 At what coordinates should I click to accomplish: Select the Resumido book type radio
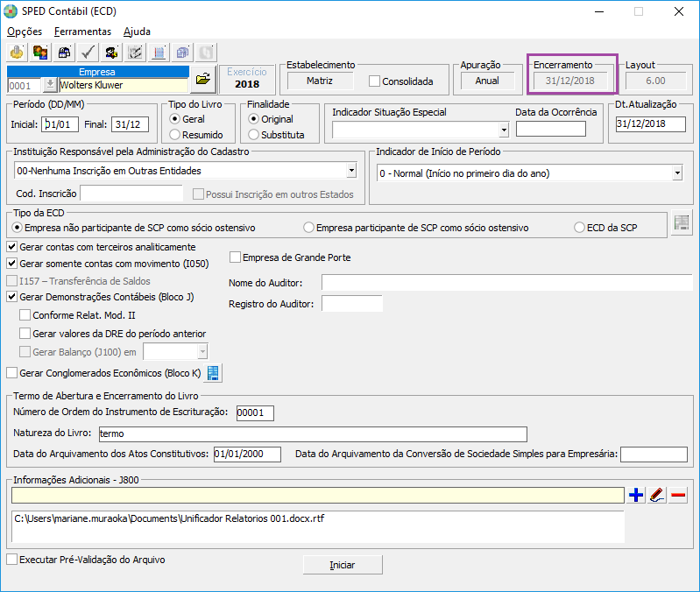click(175, 135)
